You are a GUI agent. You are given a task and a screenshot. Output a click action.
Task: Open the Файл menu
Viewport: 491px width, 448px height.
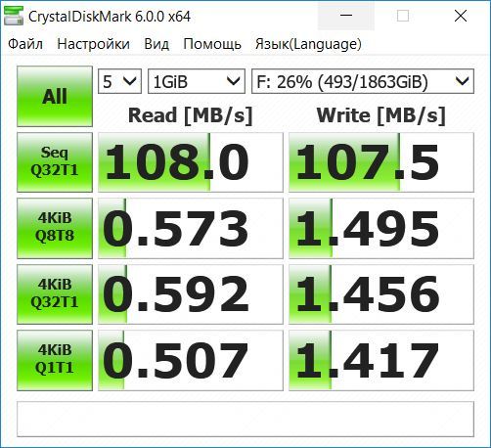(x=25, y=44)
